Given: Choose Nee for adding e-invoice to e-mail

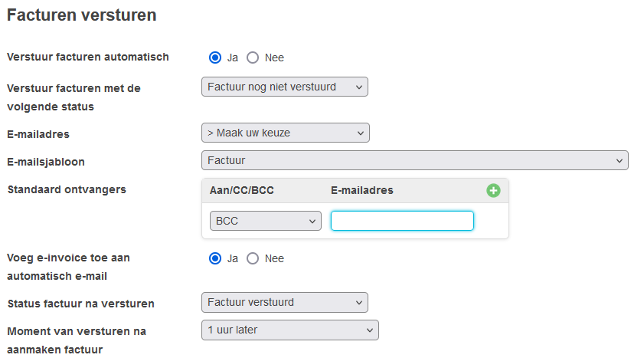Looking at the screenshot, I should click(253, 258).
